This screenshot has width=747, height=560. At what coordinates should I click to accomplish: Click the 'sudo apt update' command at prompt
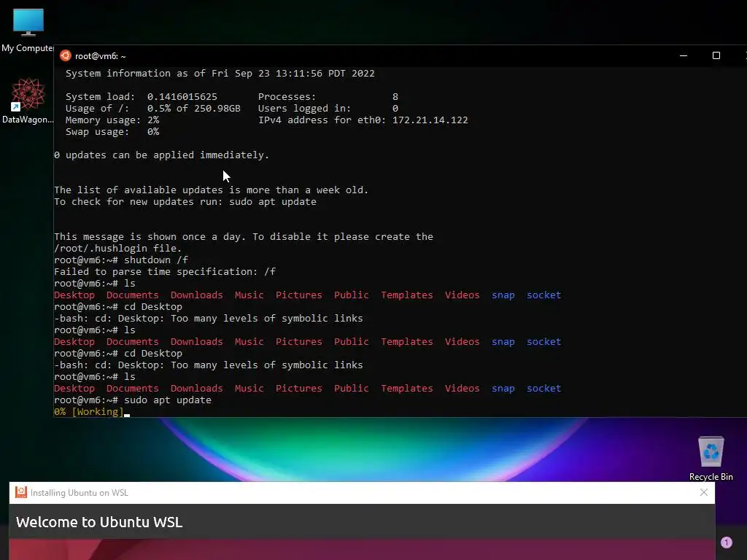coord(167,400)
